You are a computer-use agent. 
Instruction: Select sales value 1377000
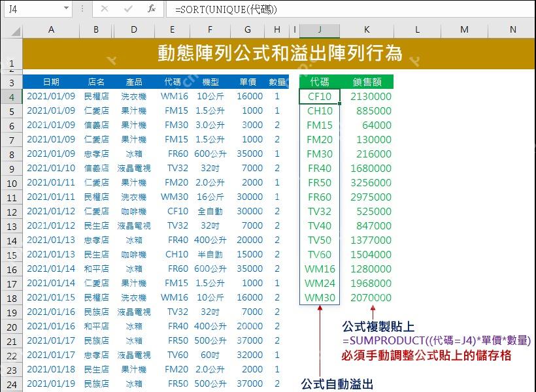367,240
